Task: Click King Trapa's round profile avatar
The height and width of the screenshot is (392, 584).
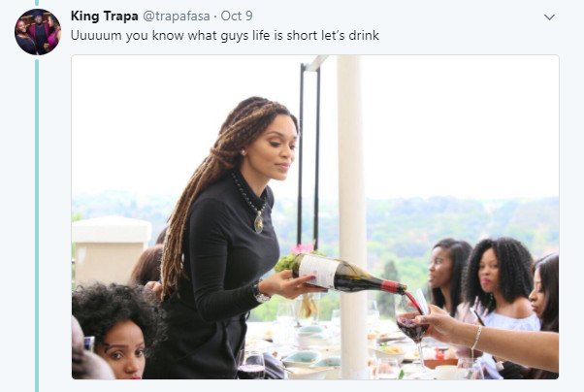Action: pos(38,32)
